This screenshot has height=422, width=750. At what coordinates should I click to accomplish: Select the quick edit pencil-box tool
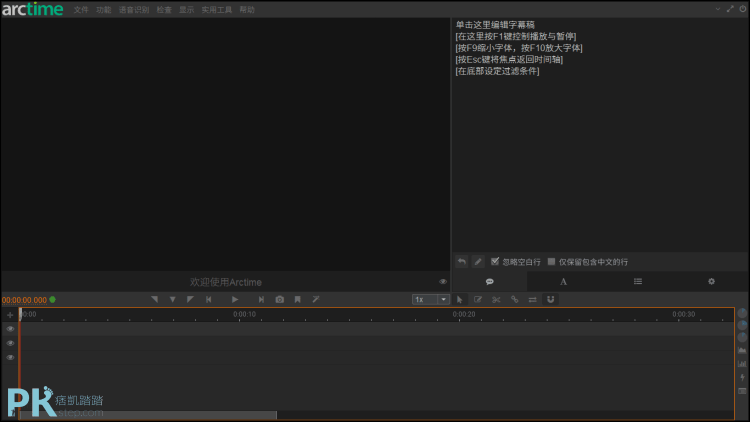point(478,300)
